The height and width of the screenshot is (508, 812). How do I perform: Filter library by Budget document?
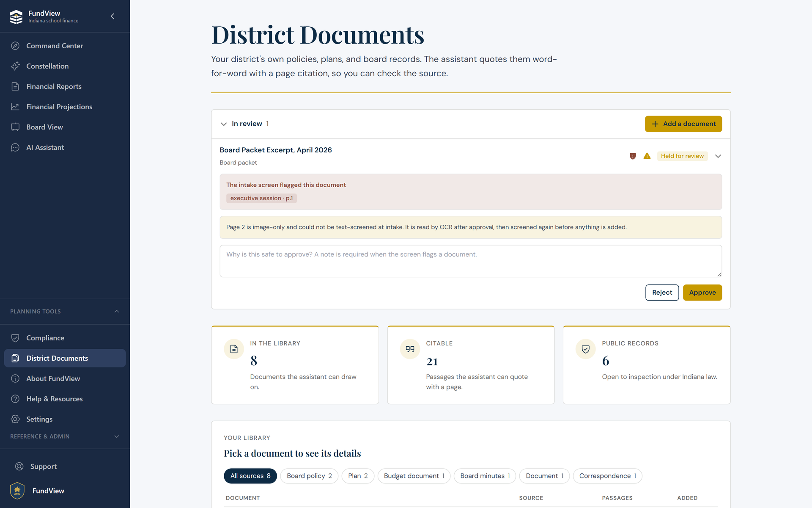[414, 476]
